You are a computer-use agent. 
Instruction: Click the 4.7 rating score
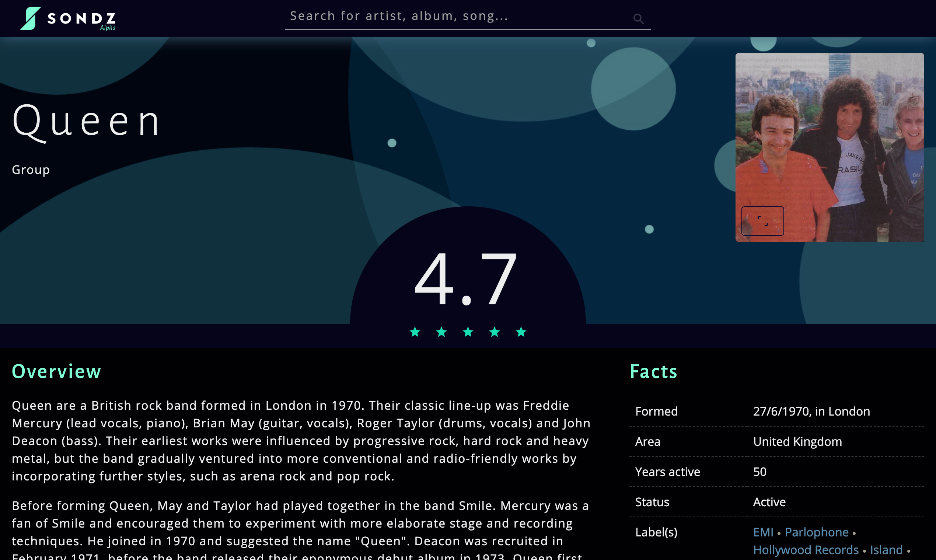[466, 279]
